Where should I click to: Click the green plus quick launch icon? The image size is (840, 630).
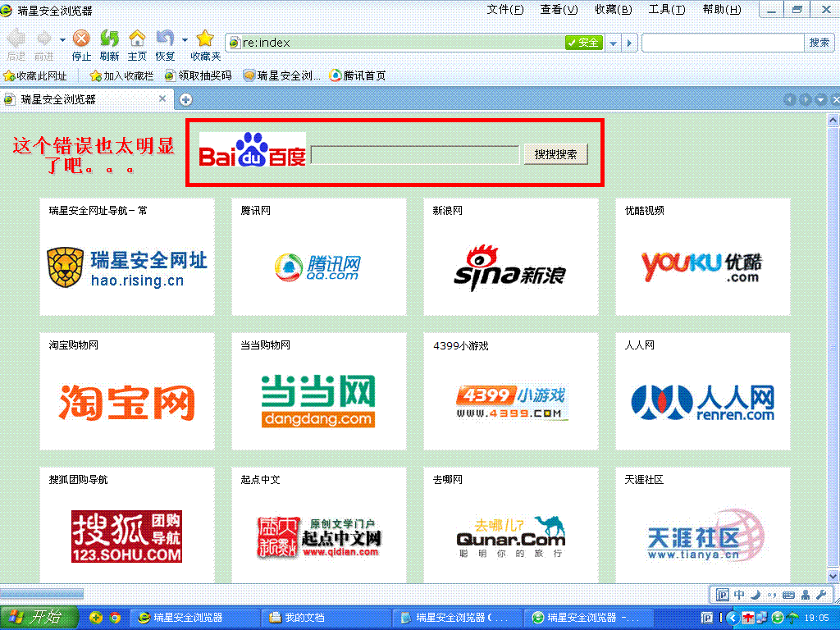pyautogui.click(x=96, y=618)
